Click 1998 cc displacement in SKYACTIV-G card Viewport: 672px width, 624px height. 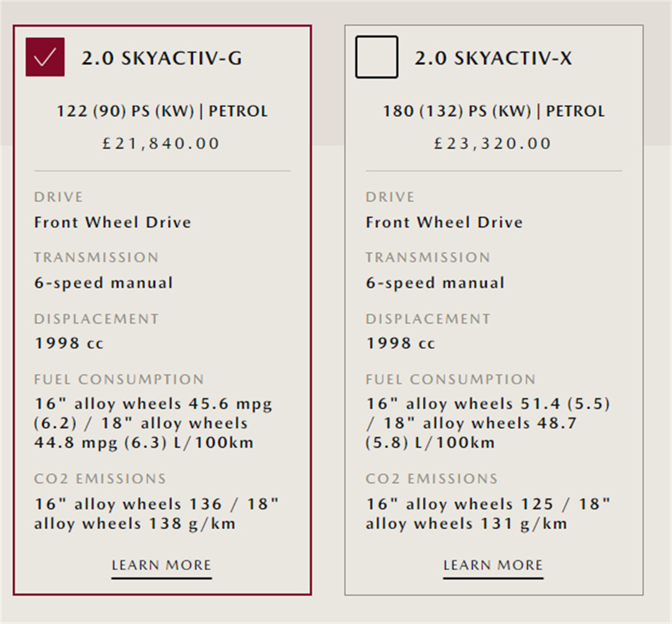click(x=69, y=343)
